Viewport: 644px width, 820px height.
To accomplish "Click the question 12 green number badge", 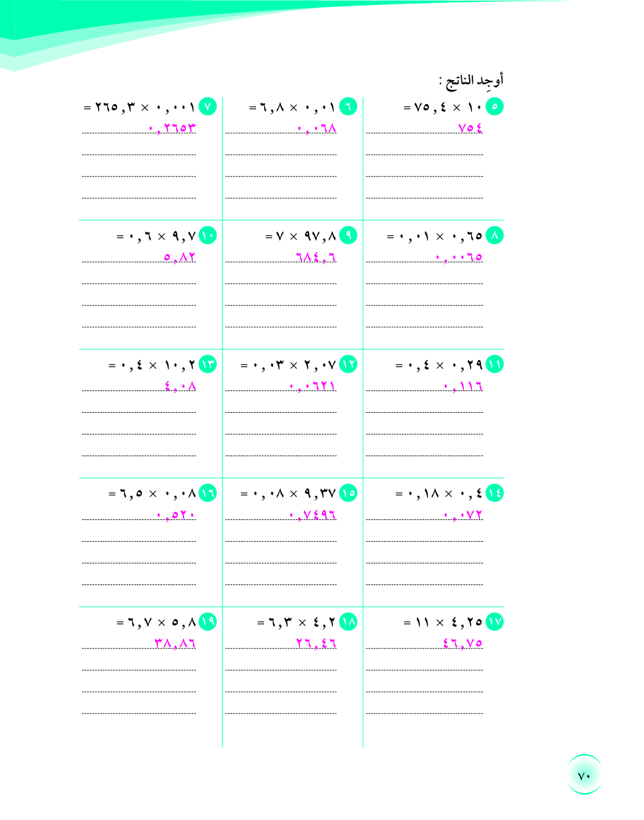I will 348,364.
